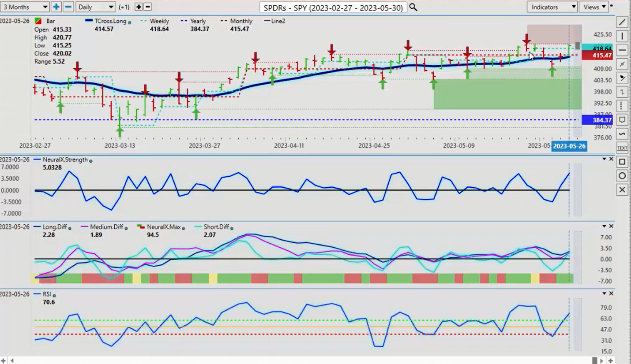Click the Weekly legend label
The image size is (631, 364).
coord(159,21)
